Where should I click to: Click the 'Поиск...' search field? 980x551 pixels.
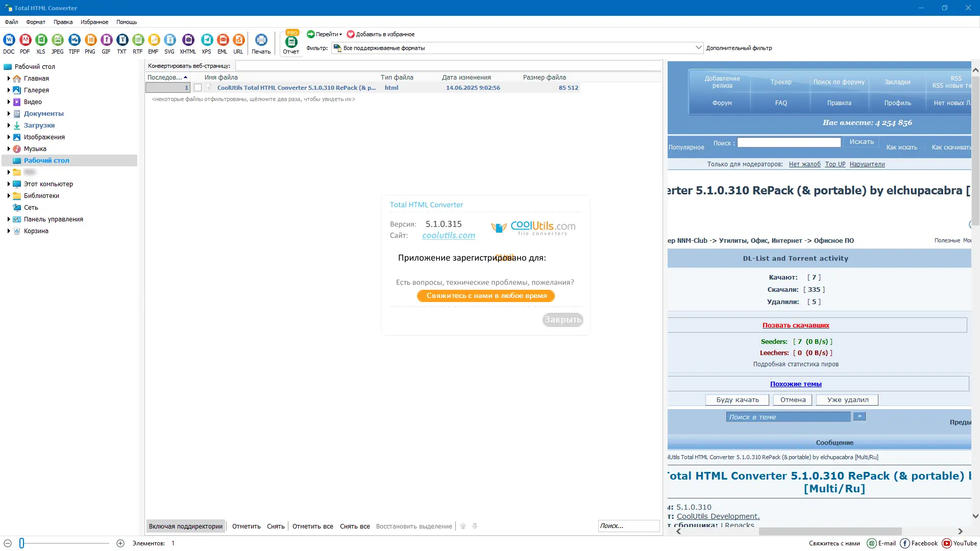[628, 526]
